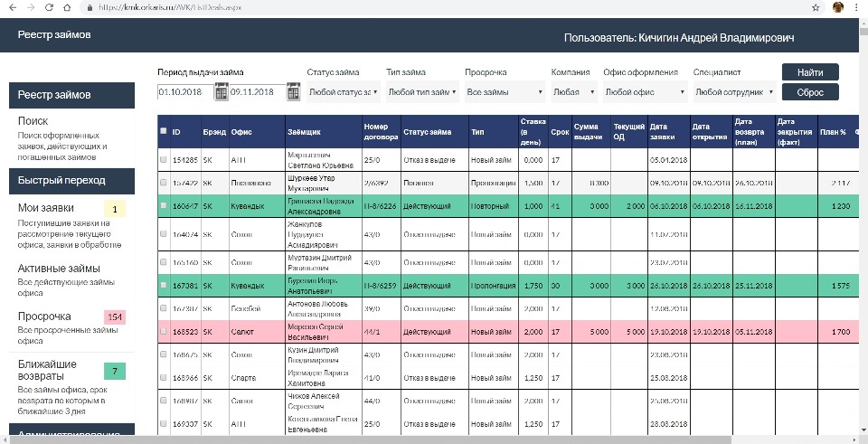868x444 pixels.
Task: Click start date field 01.10.2018
Action: click(x=185, y=92)
